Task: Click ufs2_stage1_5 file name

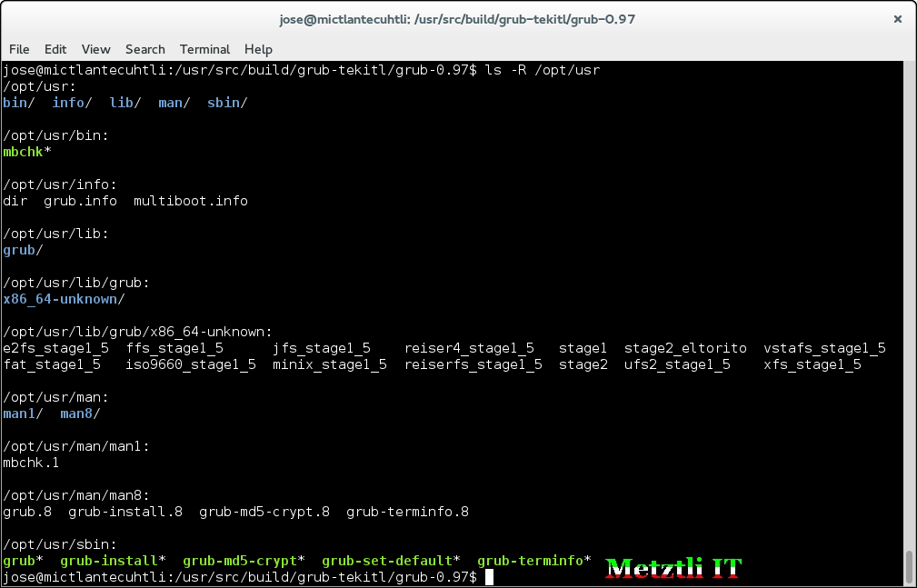Action: click(677, 365)
